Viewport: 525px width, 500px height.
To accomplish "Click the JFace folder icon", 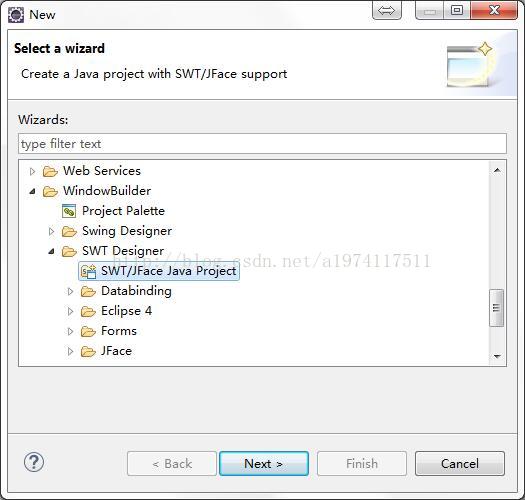I will pos(88,351).
